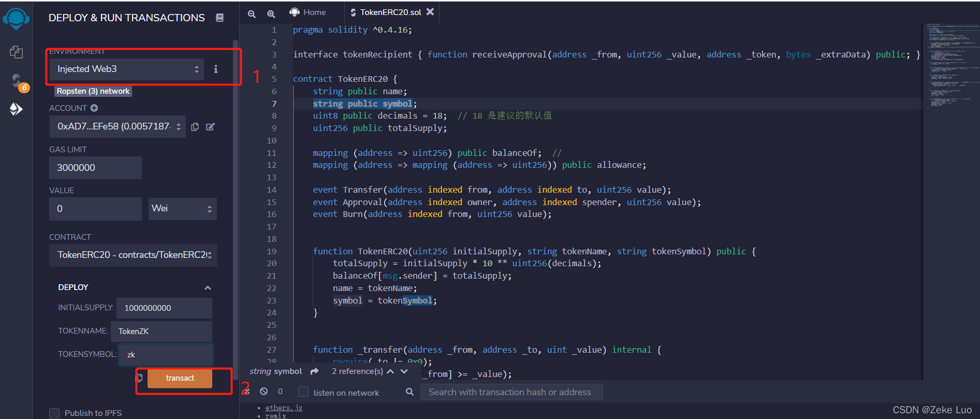Viewport: 980px width, 419px height.
Task: Open the Remix logo home icon
Action: coord(16,18)
